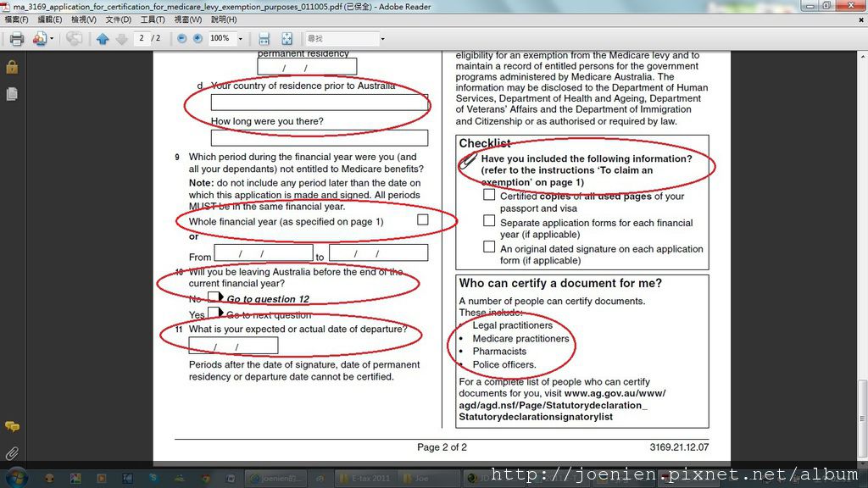
Task: Click the 'Page 2 of 2' footer text
Action: coord(442,447)
